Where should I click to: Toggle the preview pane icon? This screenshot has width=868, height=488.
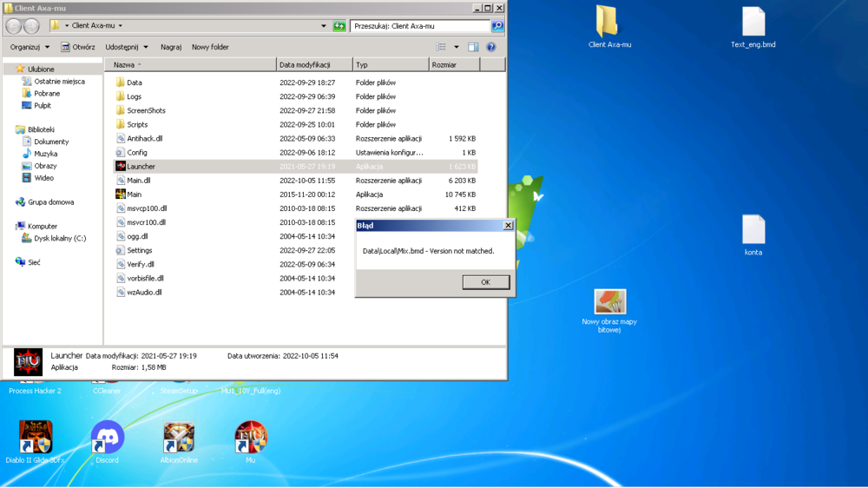(473, 47)
